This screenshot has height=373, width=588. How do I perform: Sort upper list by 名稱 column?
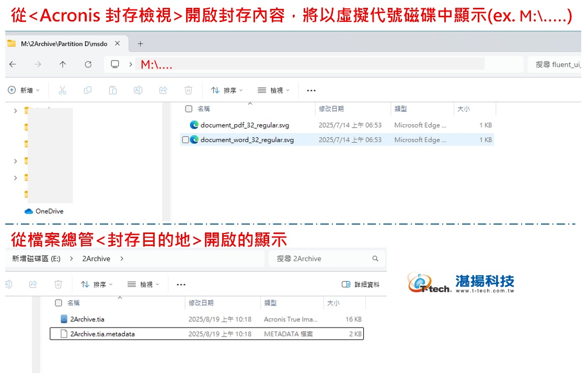(x=204, y=109)
